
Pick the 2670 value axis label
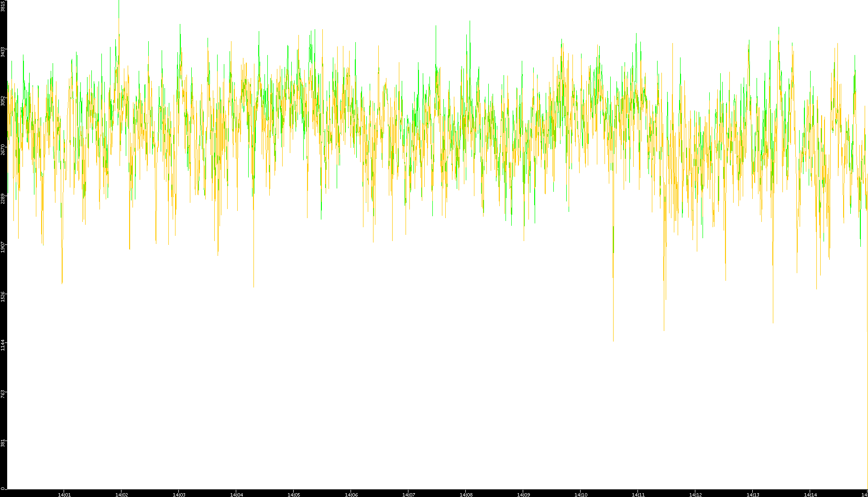(3, 149)
